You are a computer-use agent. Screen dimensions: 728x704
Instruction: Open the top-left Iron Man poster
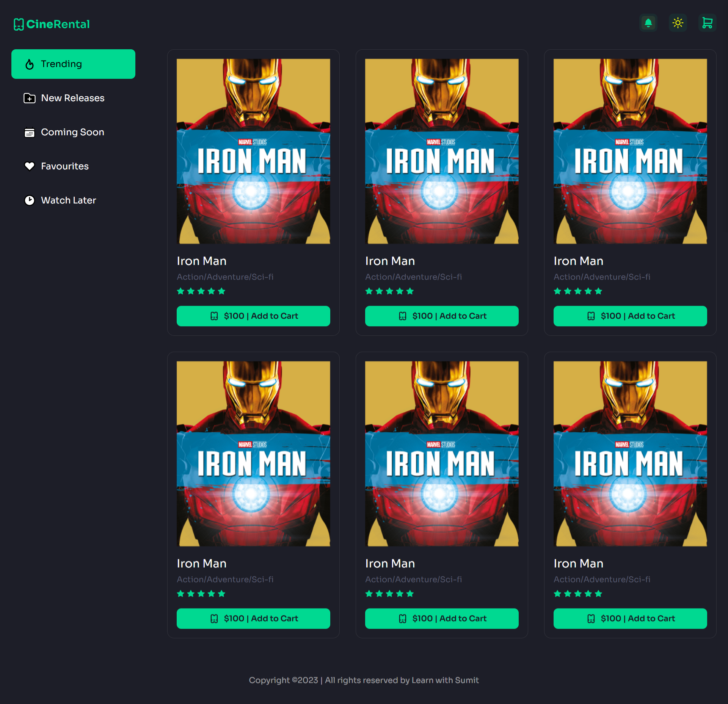[253, 151]
